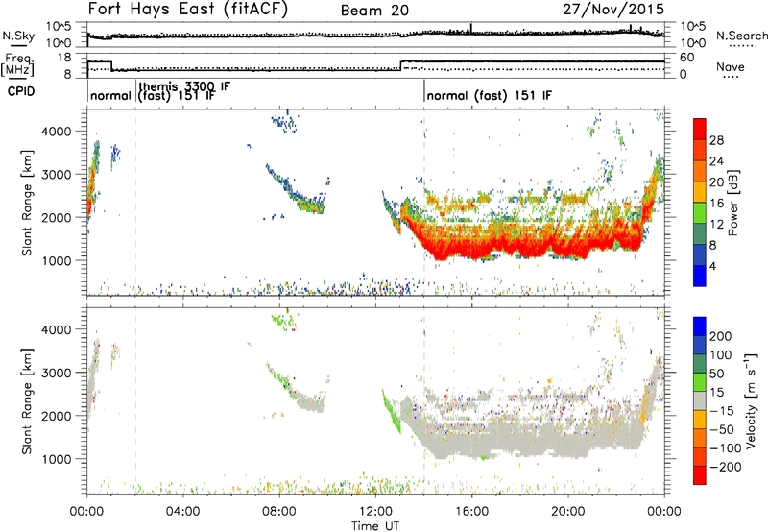Click the 'themis 3300 IF' CPID text

(x=184, y=86)
